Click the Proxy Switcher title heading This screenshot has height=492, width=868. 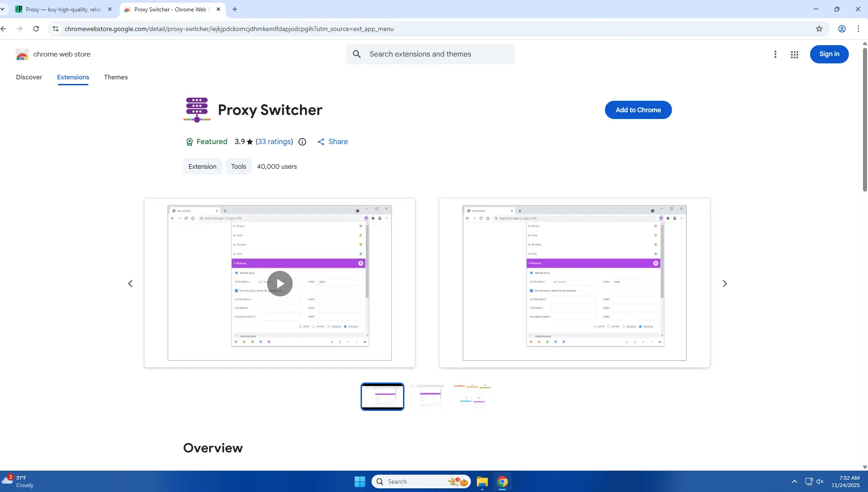[270, 110]
